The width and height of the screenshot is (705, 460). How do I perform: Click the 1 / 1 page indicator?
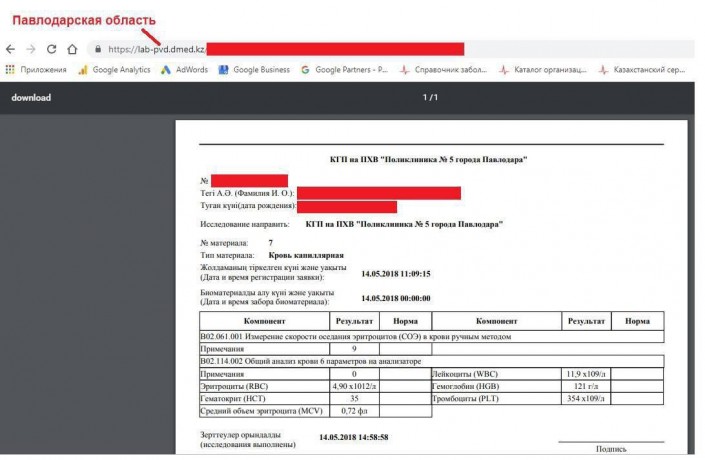pos(430,97)
